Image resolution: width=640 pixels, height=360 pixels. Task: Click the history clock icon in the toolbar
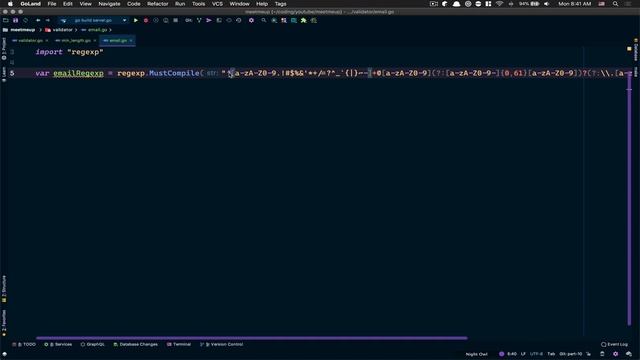pos(239,20)
